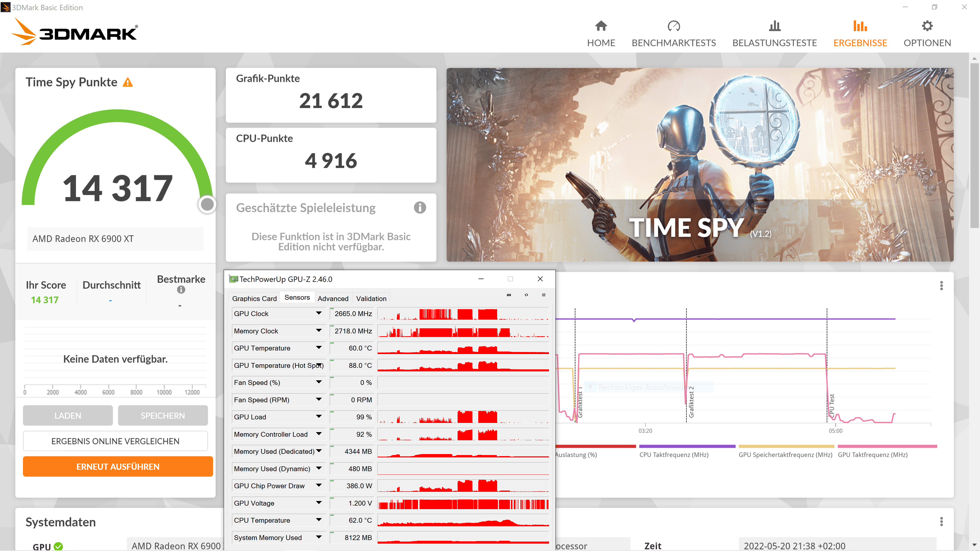
Task: Expand the GPU Temperature sensor dropdown
Action: [x=319, y=348]
